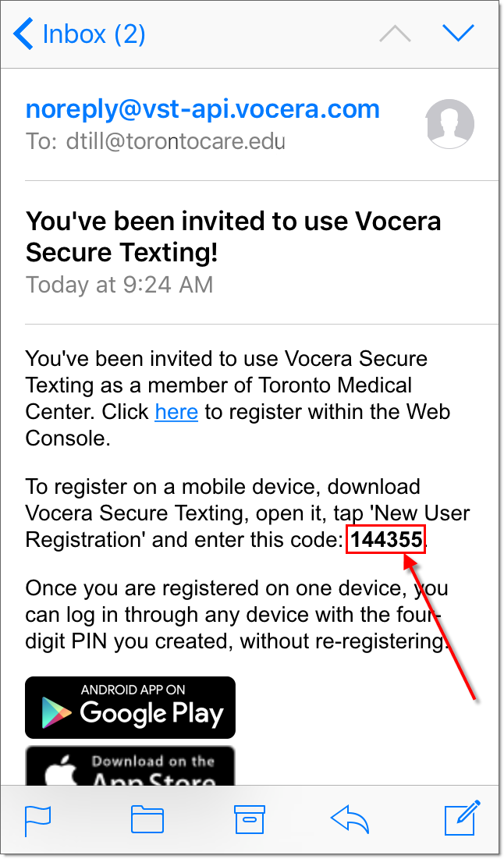Tap the Toronto Medical Center invitation paragraph
Viewport: 504px width, 859px height.
tap(234, 398)
